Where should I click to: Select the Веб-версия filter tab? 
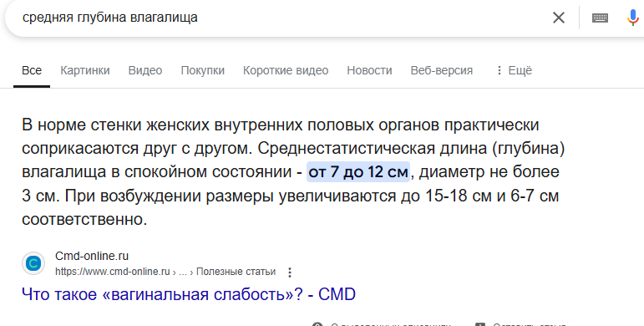pos(442,71)
